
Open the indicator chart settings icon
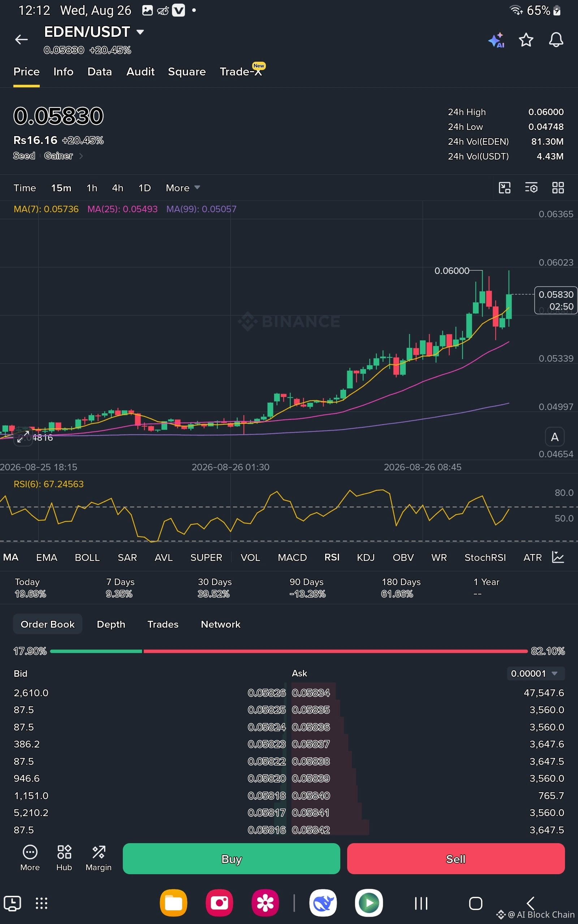(558, 557)
